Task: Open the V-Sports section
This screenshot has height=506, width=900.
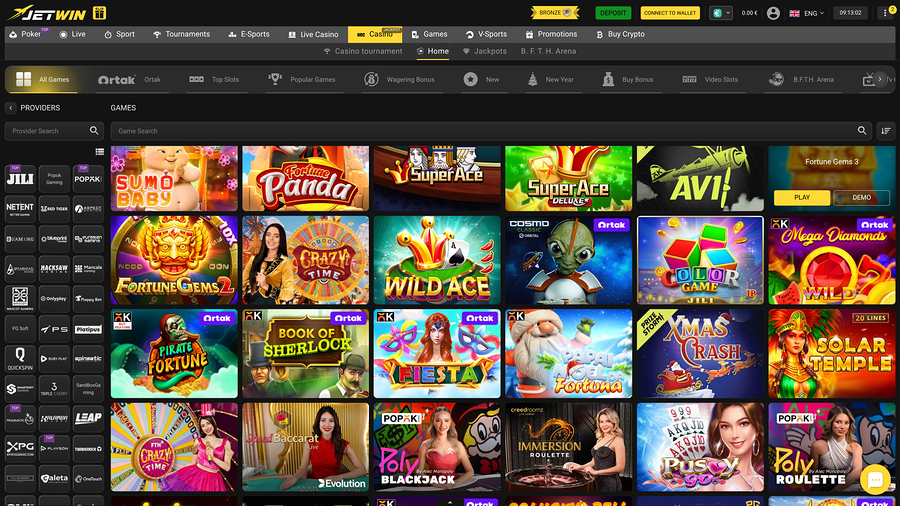Action: coord(486,34)
